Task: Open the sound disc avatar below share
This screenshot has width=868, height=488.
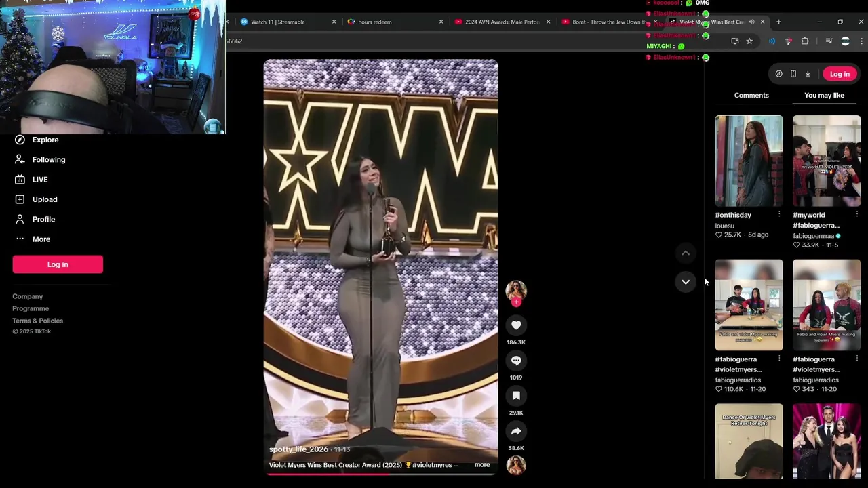Action: [516, 465]
